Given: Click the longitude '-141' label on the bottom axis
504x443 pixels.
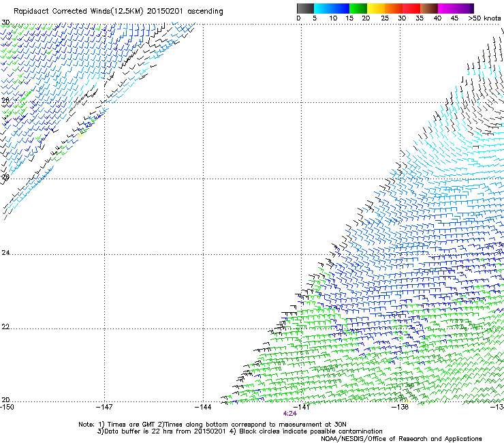Looking at the screenshot, I should click(301, 407).
